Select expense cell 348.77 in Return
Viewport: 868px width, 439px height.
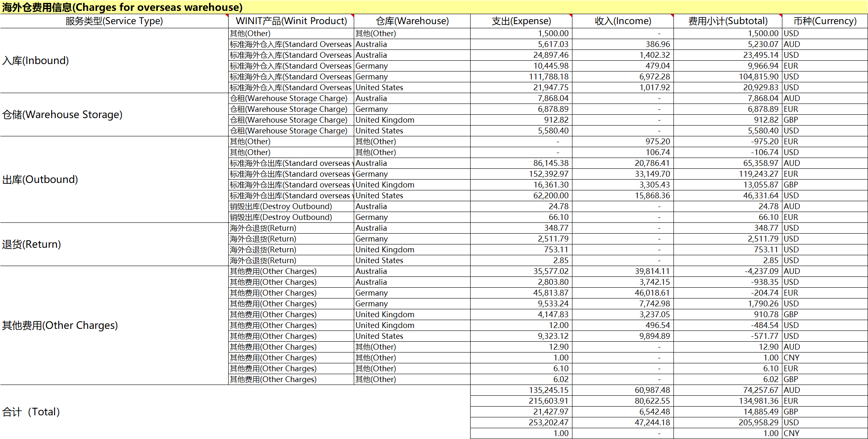521,228
